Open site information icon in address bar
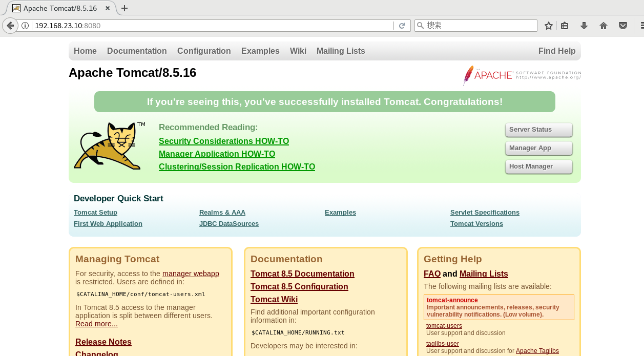This screenshot has height=356, width=644. 25,26
